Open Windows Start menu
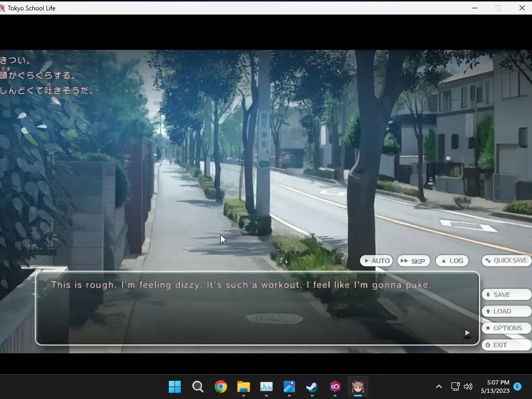Screen dimensions: 532x399 175,387
